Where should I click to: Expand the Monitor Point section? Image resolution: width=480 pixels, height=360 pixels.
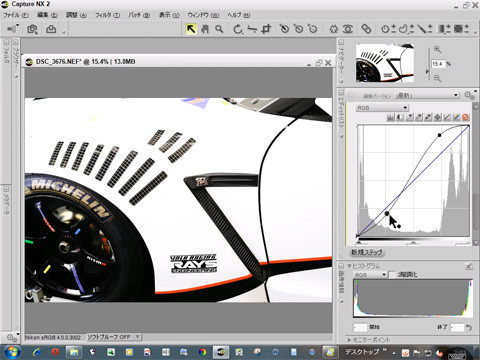(349, 340)
